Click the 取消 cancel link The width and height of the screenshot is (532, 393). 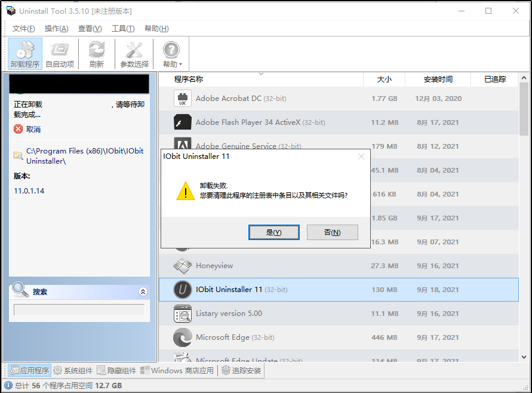point(33,129)
